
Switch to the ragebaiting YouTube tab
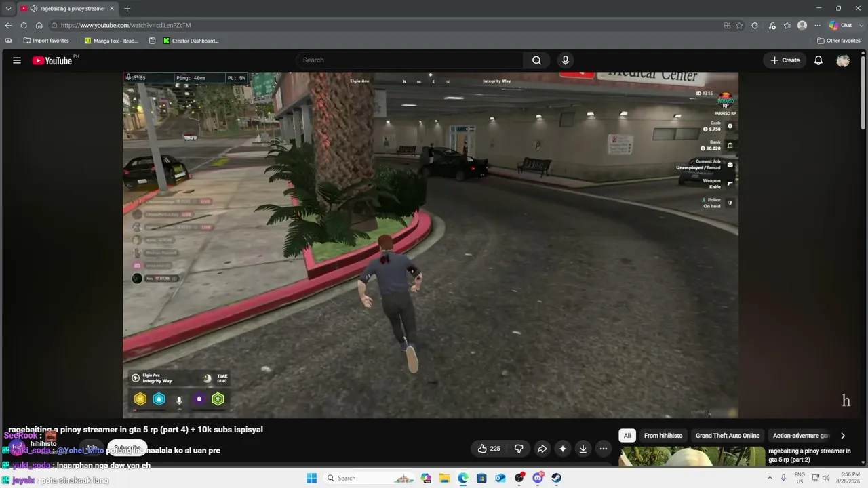click(67, 9)
